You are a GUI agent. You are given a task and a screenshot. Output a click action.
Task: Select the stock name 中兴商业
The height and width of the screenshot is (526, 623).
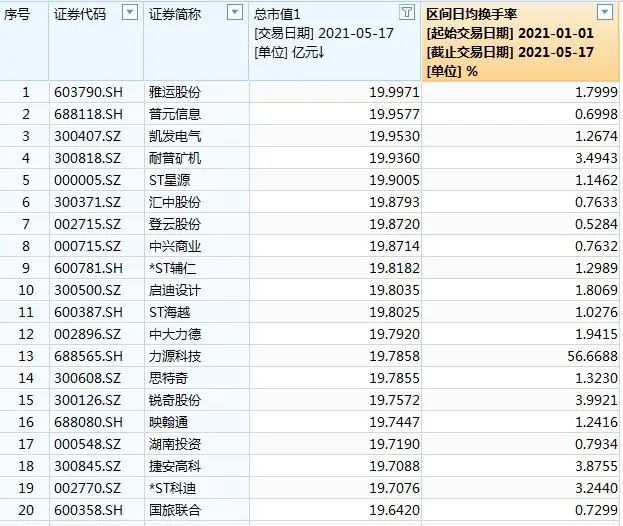pyautogui.click(x=175, y=246)
